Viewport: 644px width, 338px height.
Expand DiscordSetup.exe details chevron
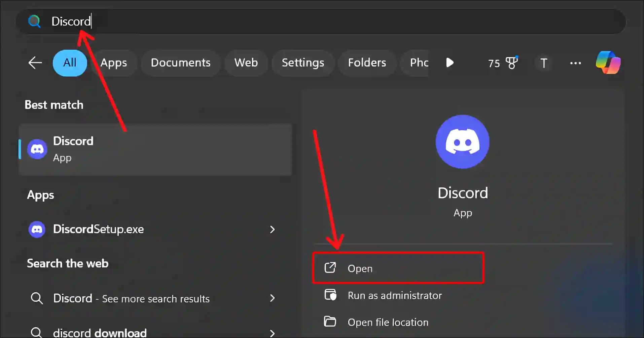(272, 229)
